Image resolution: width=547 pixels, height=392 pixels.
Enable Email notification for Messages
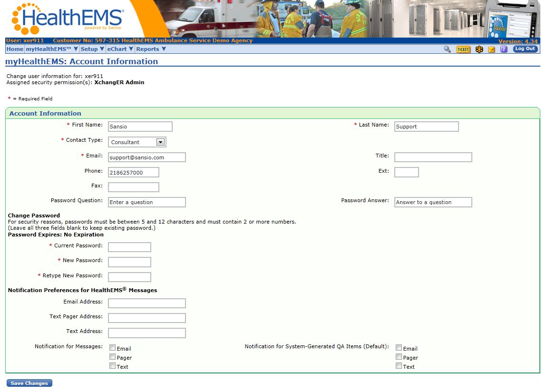113,348
